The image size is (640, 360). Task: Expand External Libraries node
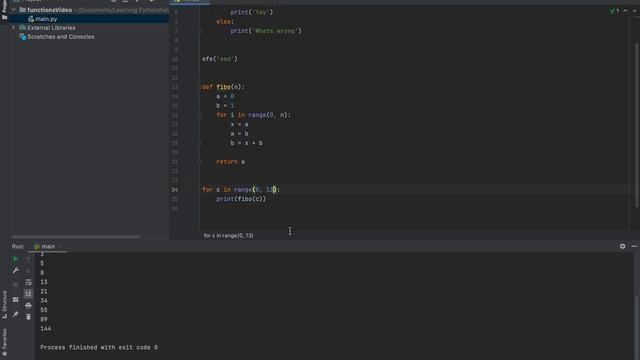(x=13, y=28)
